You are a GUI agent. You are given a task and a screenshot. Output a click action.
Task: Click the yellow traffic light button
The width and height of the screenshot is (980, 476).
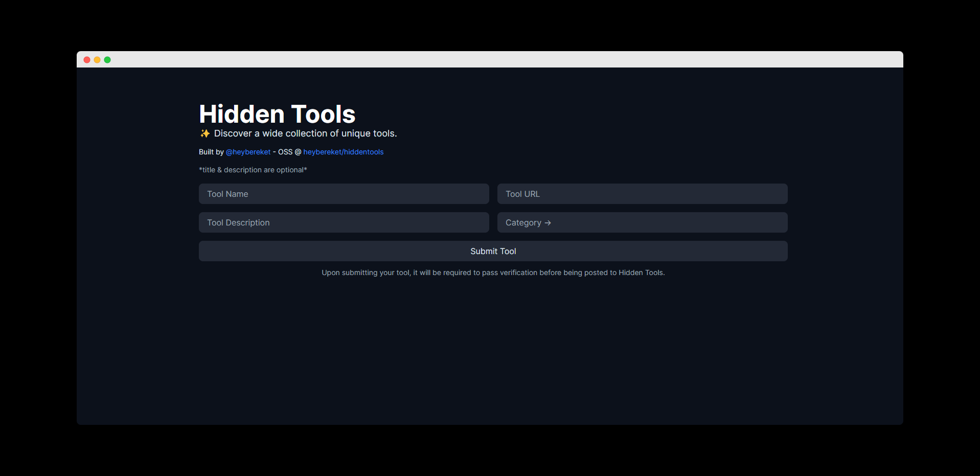tap(97, 59)
